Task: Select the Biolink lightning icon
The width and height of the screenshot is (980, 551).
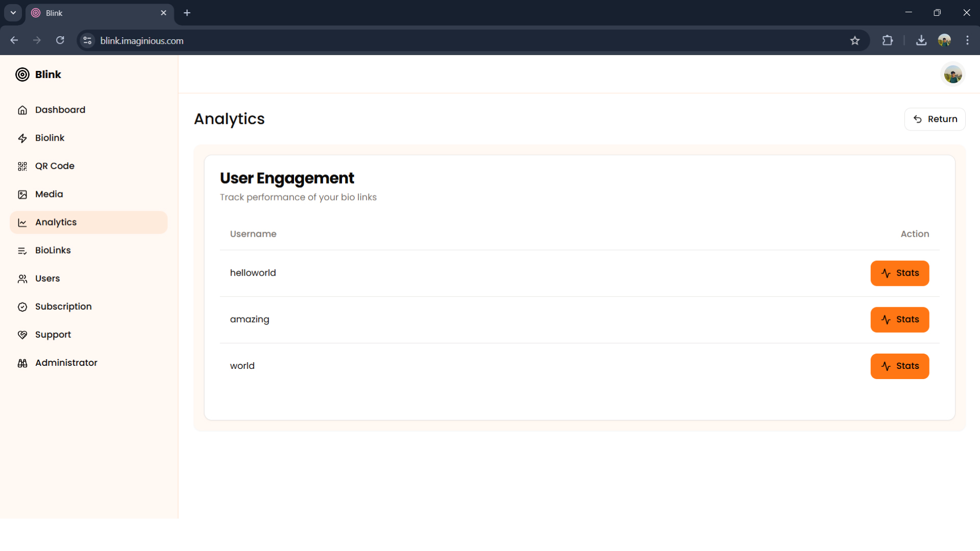Action: 22,138
